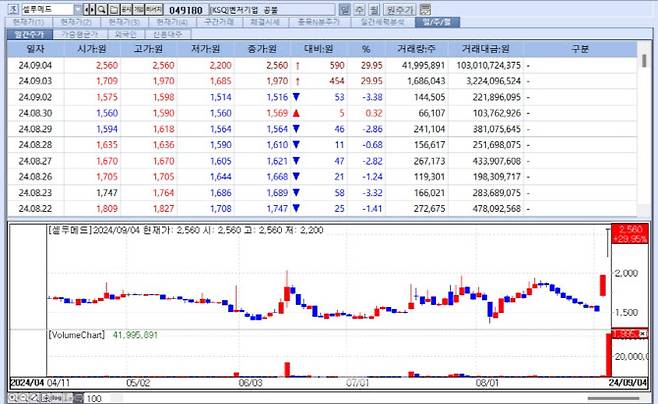Open the 구간거래 tab
Screen dimensions: 658x404
(219, 22)
